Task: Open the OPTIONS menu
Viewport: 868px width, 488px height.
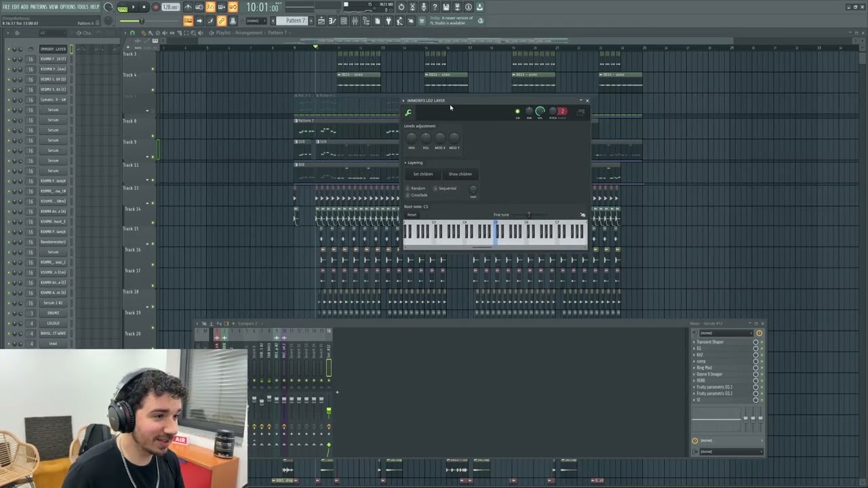Action: coord(68,7)
